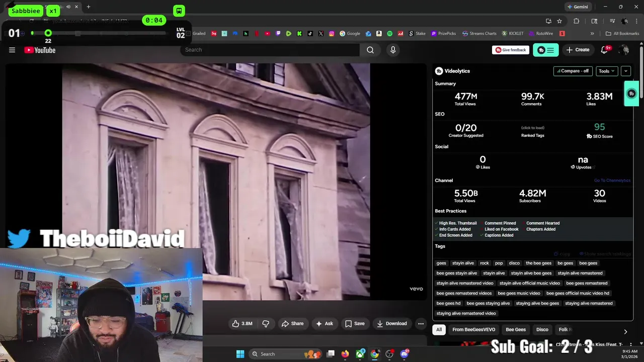This screenshot has width=644, height=362.
Task: Select the All filter chip
Action: (439, 330)
